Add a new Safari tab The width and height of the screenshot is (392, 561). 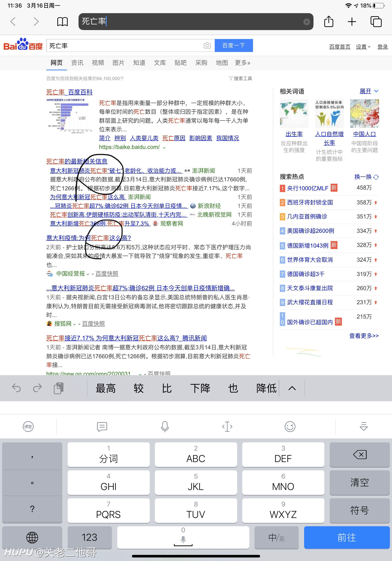[x=352, y=22]
